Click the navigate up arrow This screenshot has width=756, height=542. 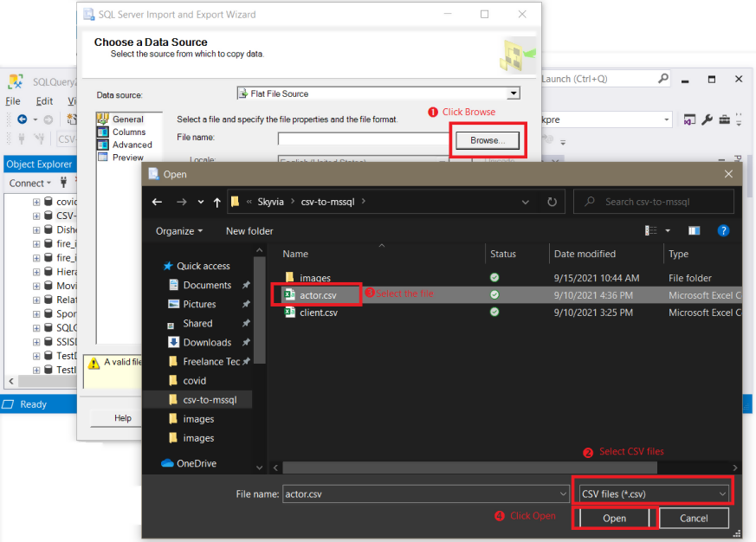click(216, 200)
